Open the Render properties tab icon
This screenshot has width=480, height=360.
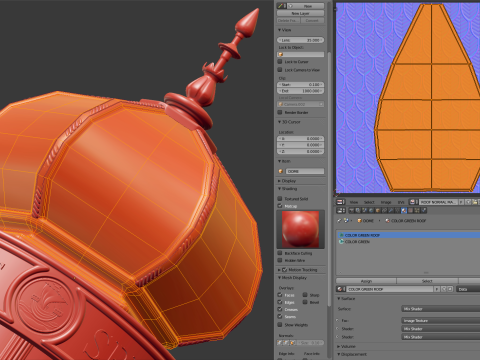click(x=352, y=210)
